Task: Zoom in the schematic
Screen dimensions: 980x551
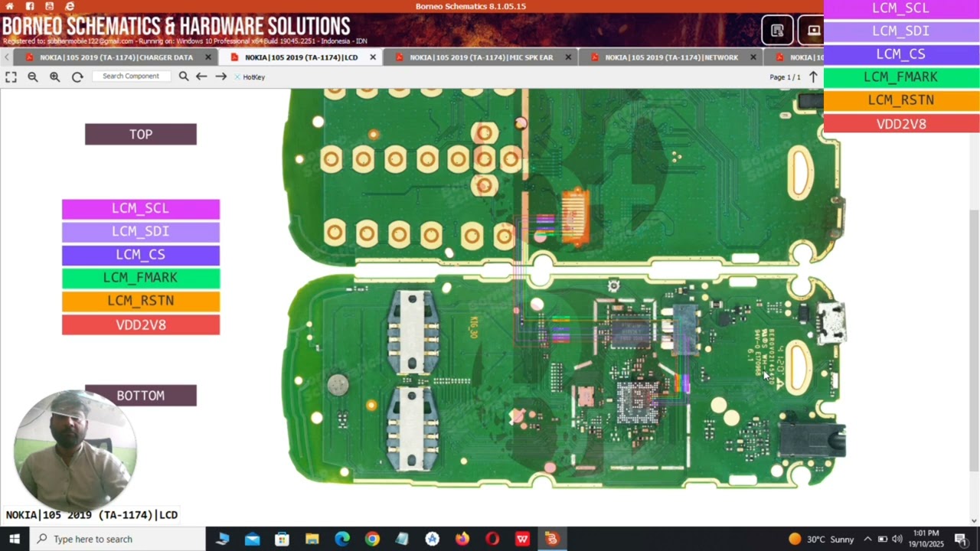Action: point(55,77)
